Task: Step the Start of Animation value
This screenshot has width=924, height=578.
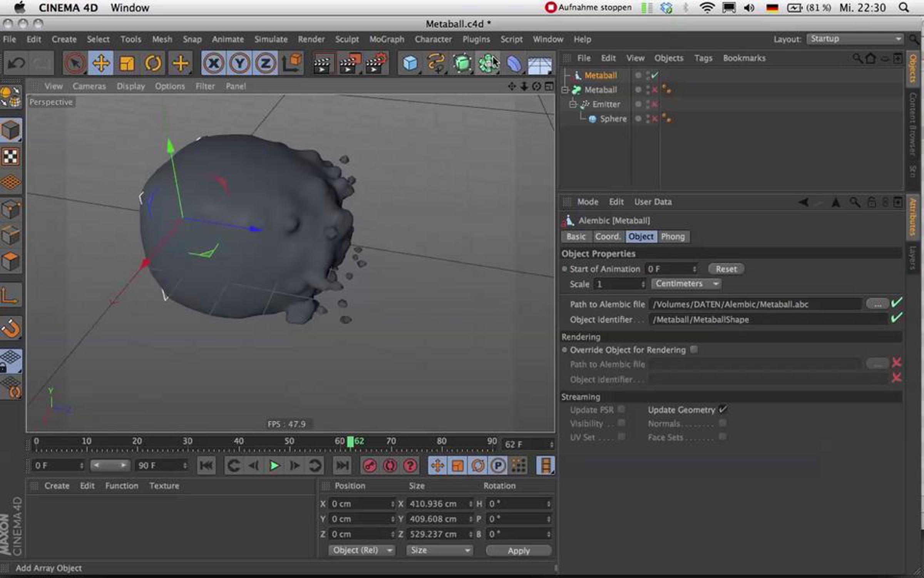Action: [695, 269]
